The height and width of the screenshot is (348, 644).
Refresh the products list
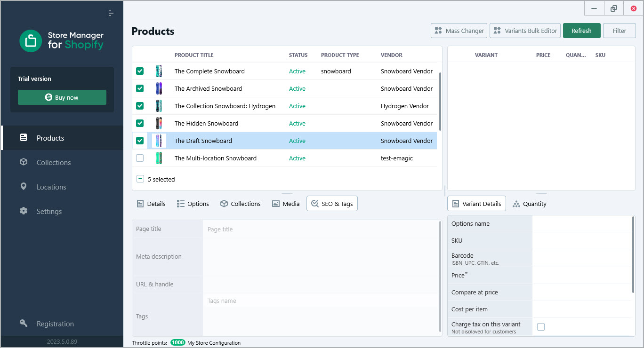click(x=581, y=31)
